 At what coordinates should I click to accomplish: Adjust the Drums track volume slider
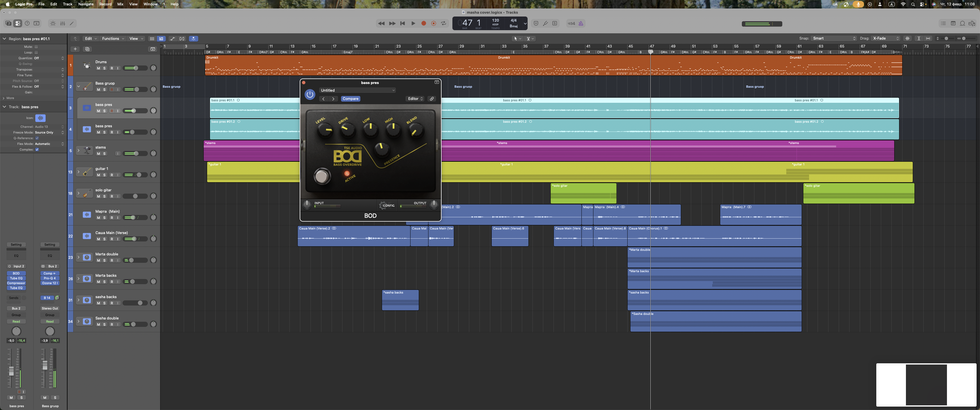[135, 68]
